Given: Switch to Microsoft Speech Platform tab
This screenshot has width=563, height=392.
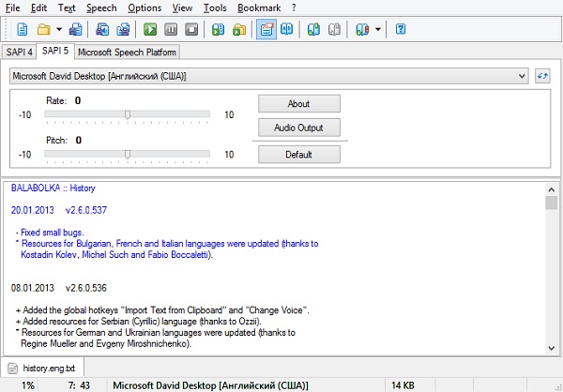Looking at the screenshot, I should (x=127, y=53).
